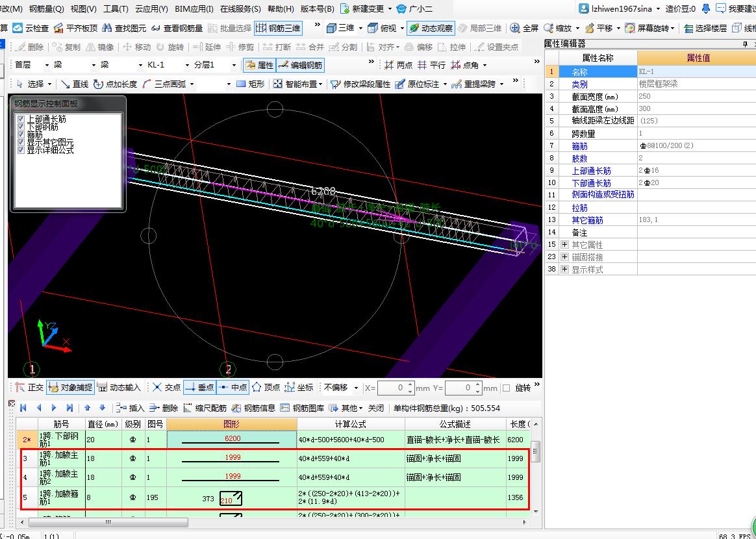Toggle 显示详细公式 checkbox
Screen dimensions: 756x539
21,150
